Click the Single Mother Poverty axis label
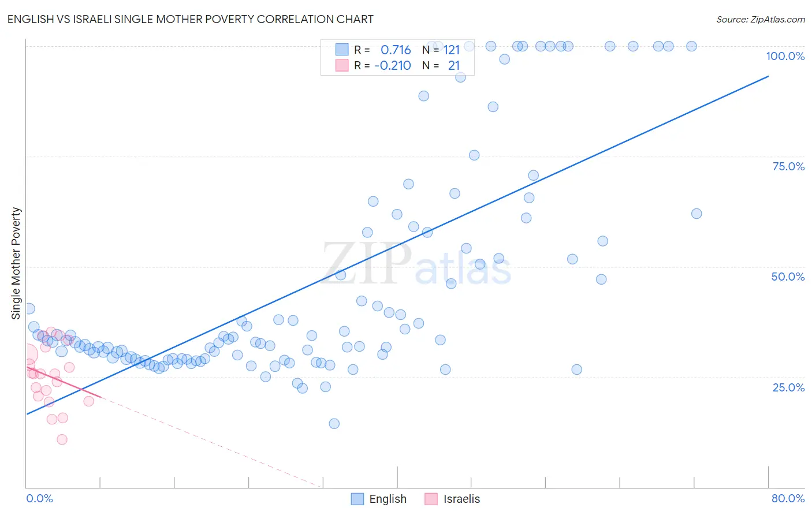812x515 pixels. tap(16, 263)
